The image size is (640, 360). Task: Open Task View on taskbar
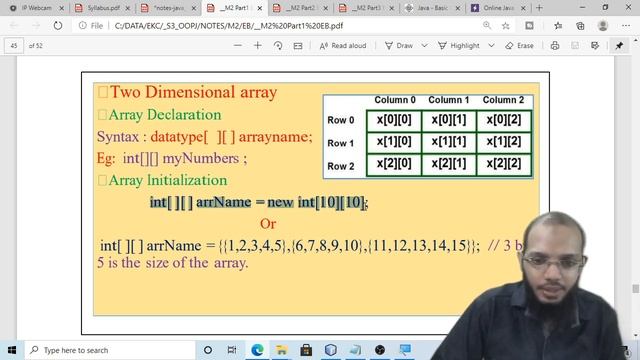(x=232, y=350)
